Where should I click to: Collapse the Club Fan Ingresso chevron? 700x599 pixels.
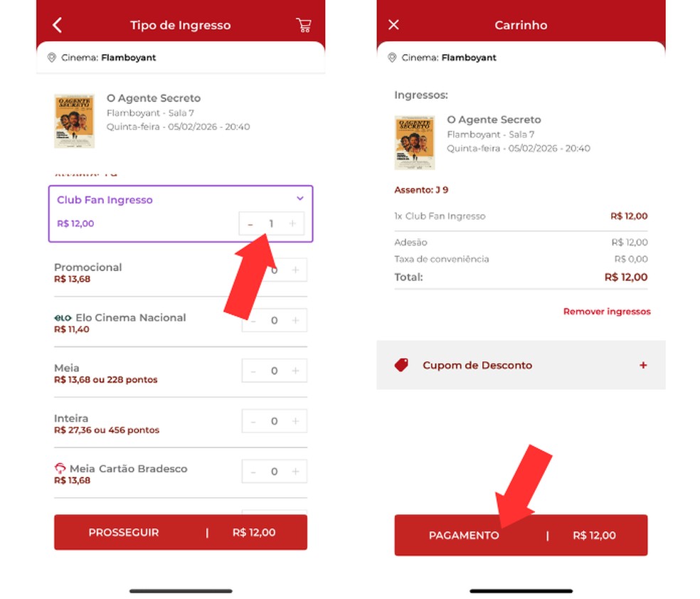[300, 198]
